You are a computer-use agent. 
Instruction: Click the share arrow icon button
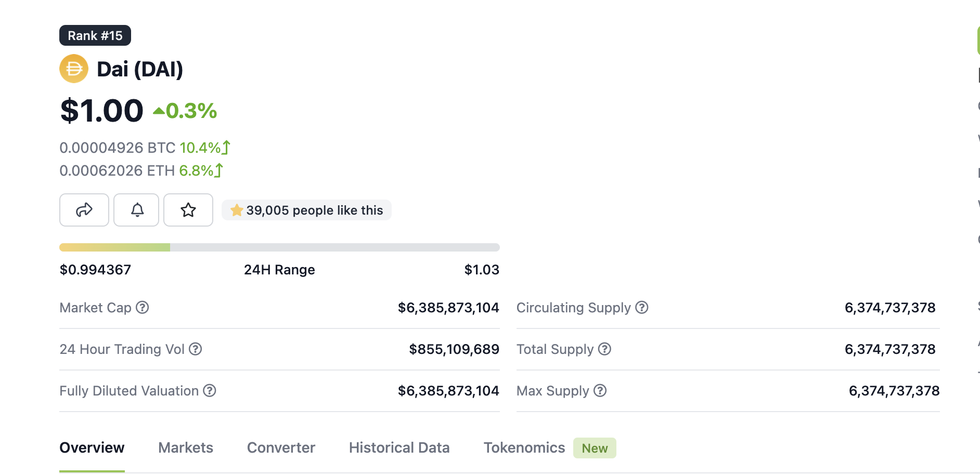84,210
